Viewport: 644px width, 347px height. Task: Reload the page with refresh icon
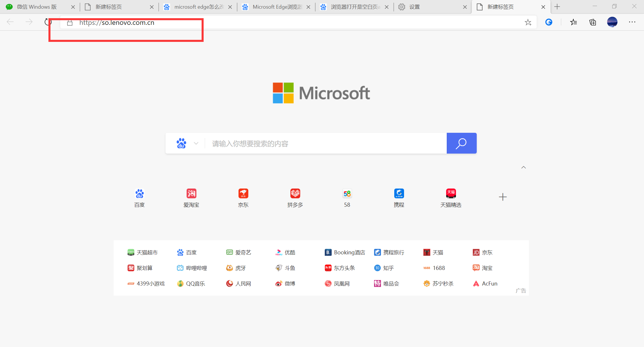pyautogui.click(x=48, y=22)
